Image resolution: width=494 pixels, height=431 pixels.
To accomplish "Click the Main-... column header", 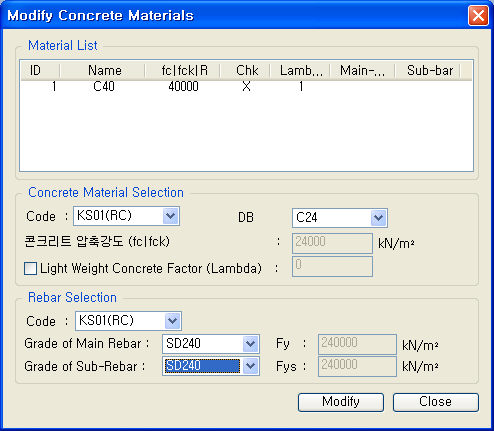I will point(363,71).
